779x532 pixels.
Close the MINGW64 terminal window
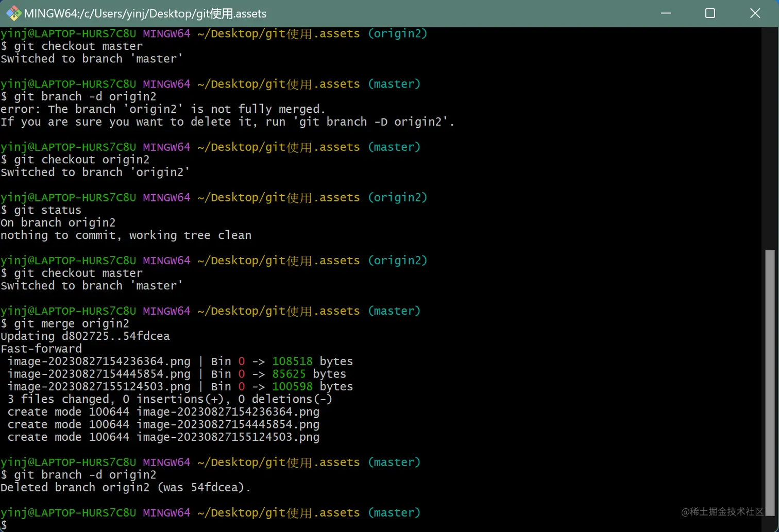(x=755, y=13)
